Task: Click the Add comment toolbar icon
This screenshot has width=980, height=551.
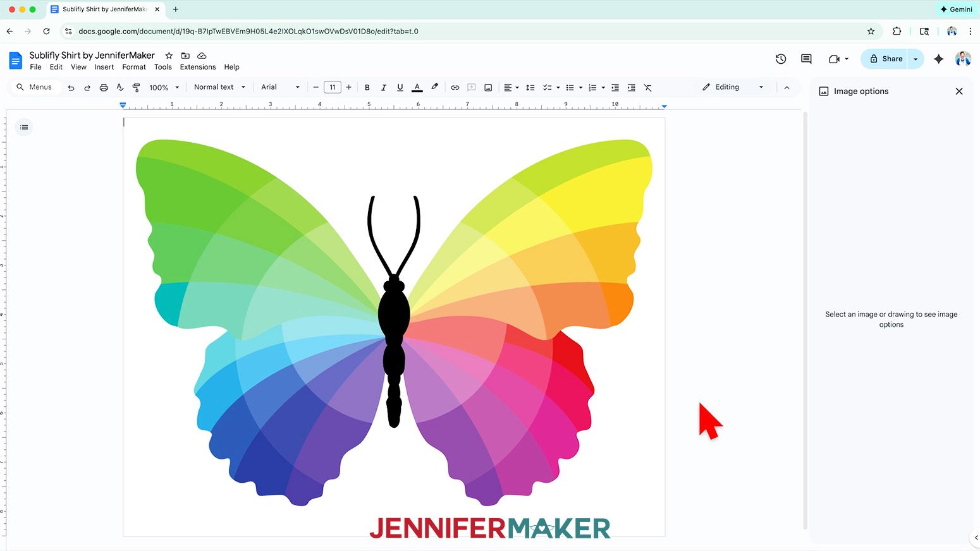Action: (471, 88)
